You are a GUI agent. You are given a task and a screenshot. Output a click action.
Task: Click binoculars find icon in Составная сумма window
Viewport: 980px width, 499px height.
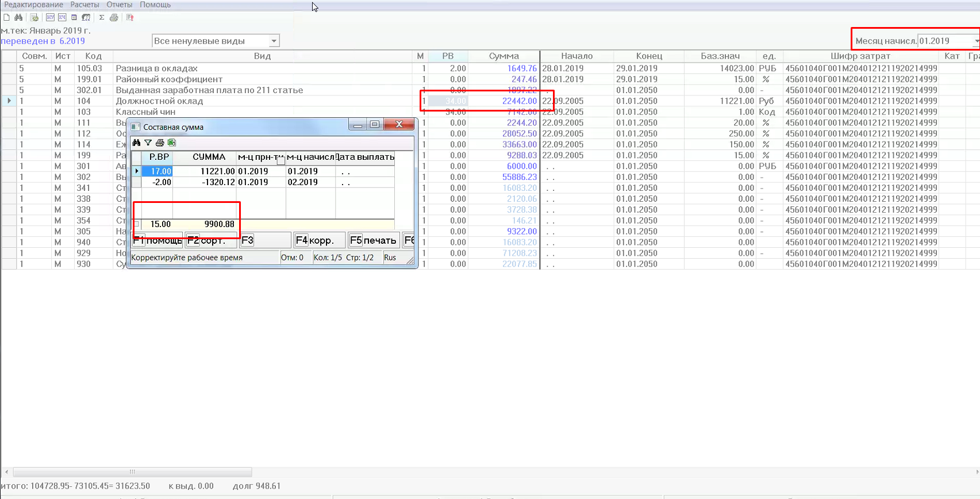137,143
